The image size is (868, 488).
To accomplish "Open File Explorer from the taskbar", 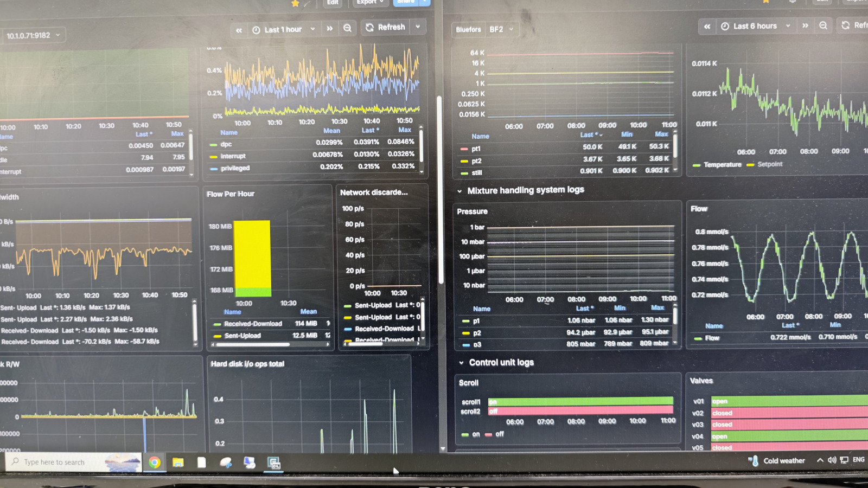I will click(178, 462).
